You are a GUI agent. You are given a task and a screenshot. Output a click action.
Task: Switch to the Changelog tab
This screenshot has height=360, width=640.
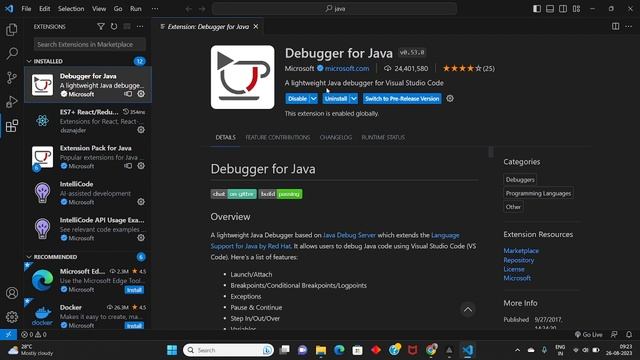click(x=336, y=138)
